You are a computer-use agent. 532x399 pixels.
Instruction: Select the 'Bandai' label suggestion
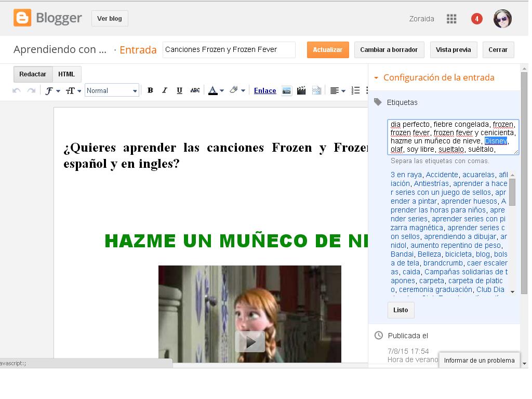point(402,254)
